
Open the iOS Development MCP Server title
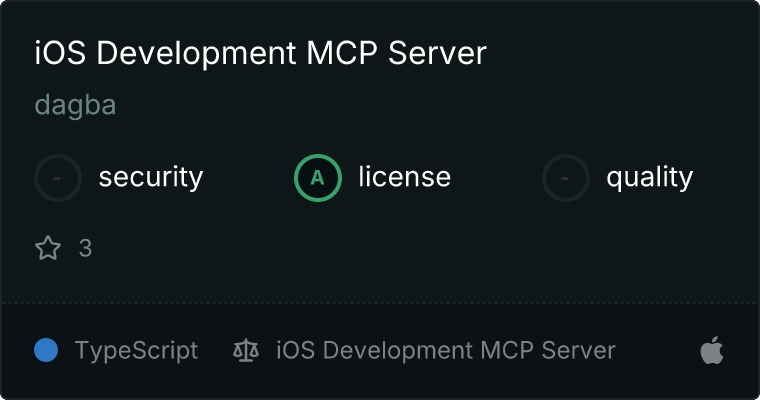tap(260, 53)
